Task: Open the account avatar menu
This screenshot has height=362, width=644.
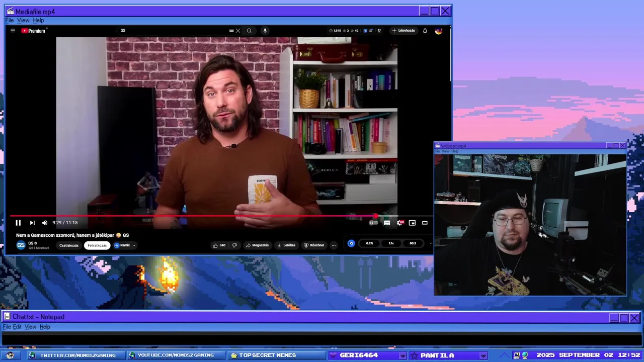Action: point(438,31)
